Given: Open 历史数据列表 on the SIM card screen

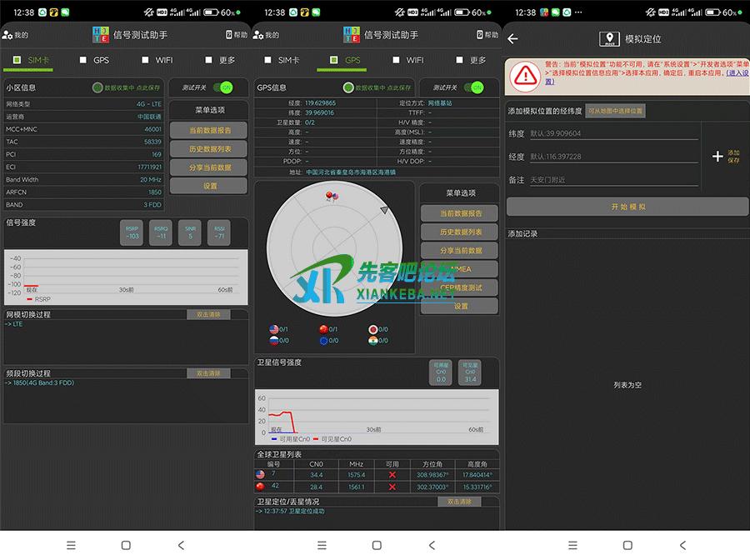Looking at the screenshot, I should pos(210,149).
